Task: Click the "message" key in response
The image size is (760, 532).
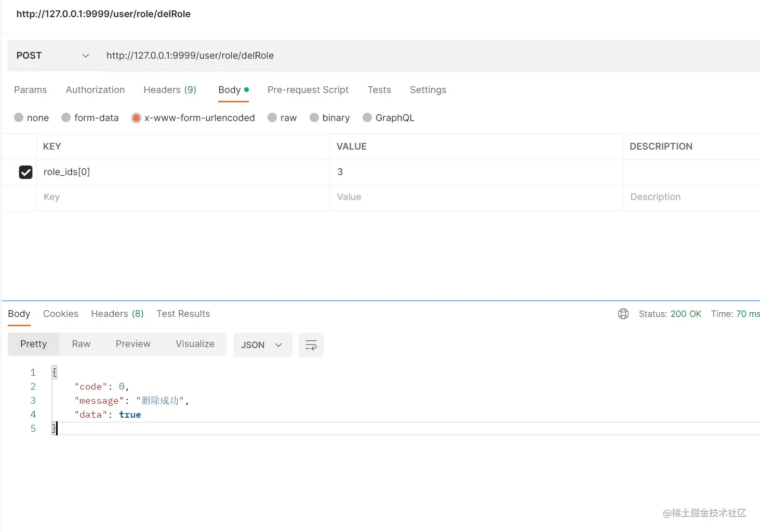Action: (99, 401)
